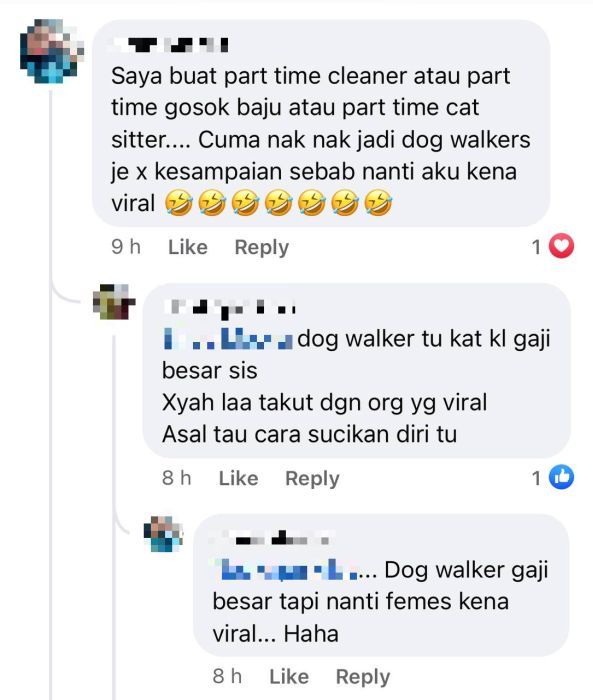Like the 'dog walker tu kat kl' reply

[x=238, y=479]
